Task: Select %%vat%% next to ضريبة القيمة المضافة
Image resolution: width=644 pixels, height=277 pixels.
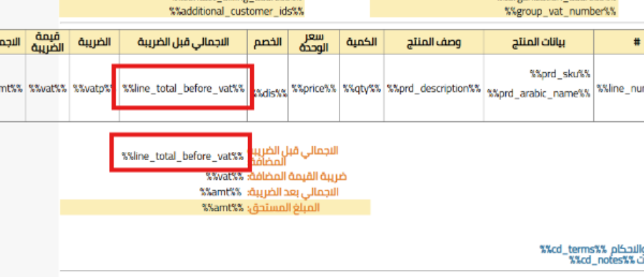Action: coord(224,176)
